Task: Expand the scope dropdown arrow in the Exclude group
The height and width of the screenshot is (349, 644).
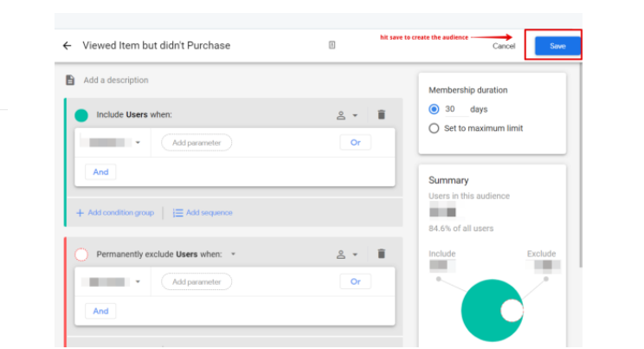Action: pyautogui.click(x=355, y=255)
